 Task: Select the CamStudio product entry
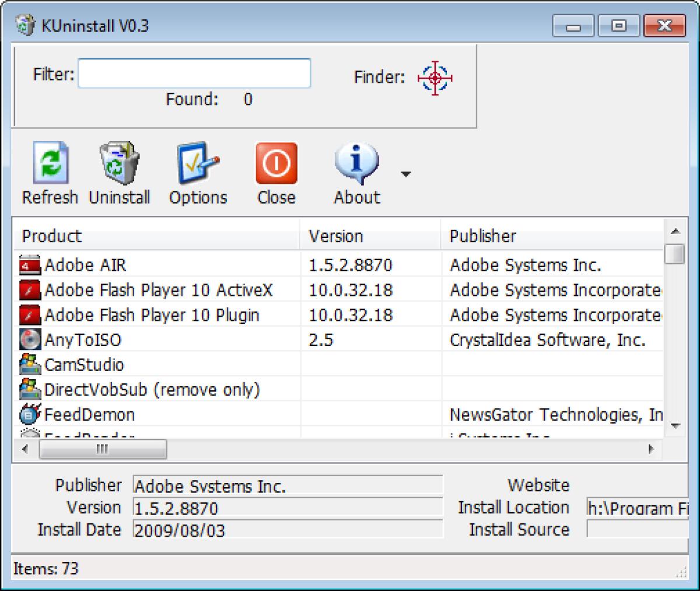coord(84,365)
